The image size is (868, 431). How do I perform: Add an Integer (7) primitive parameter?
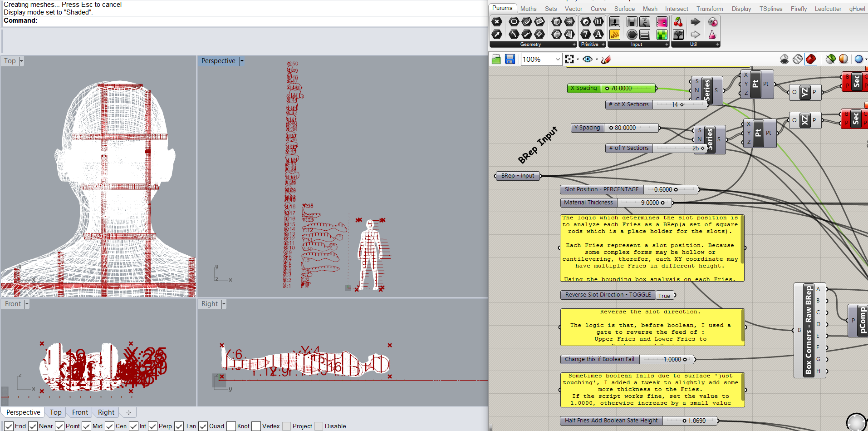(x=586, y=35)
